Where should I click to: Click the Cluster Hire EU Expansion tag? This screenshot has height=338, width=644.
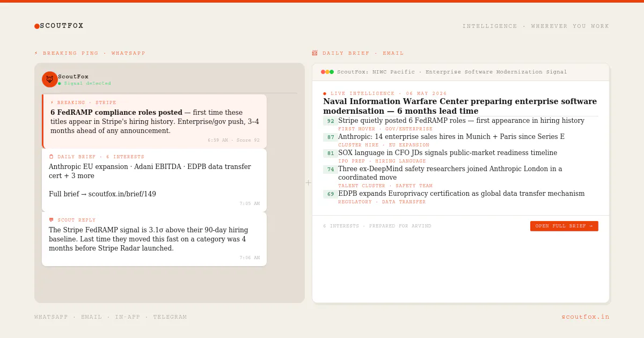(384, 145)
